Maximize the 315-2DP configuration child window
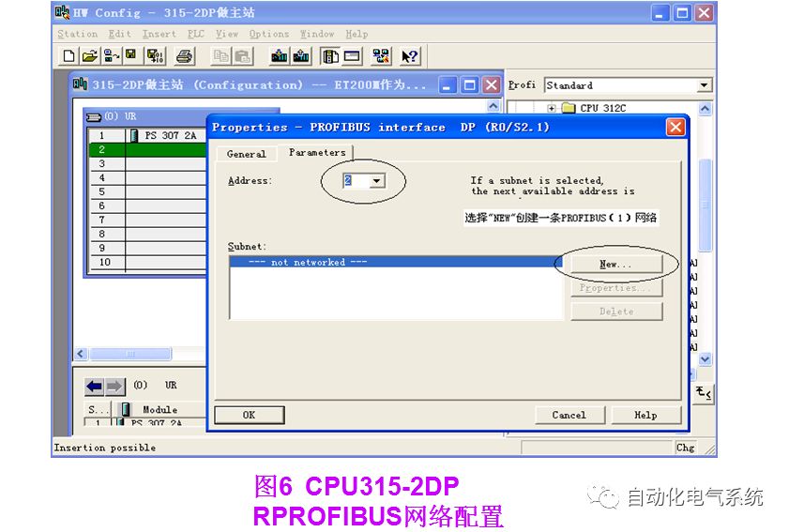The width and height of the screenshot is (789, 532). point(469,85)
